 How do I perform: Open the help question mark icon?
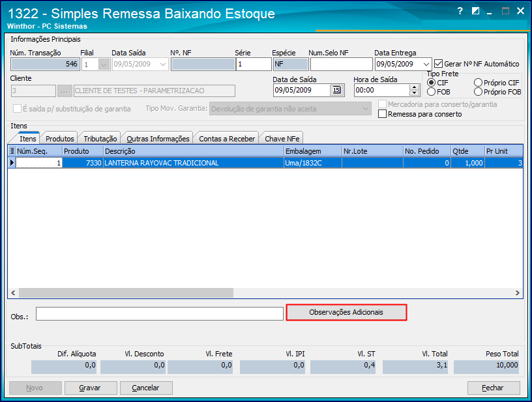pos(460,11)
